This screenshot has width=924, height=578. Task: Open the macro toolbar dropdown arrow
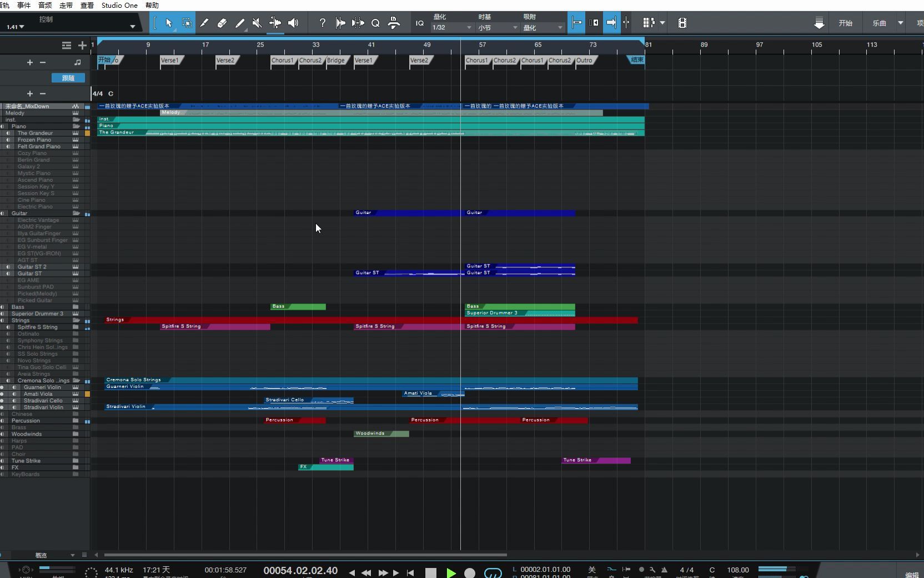click(x=662, y=23)
